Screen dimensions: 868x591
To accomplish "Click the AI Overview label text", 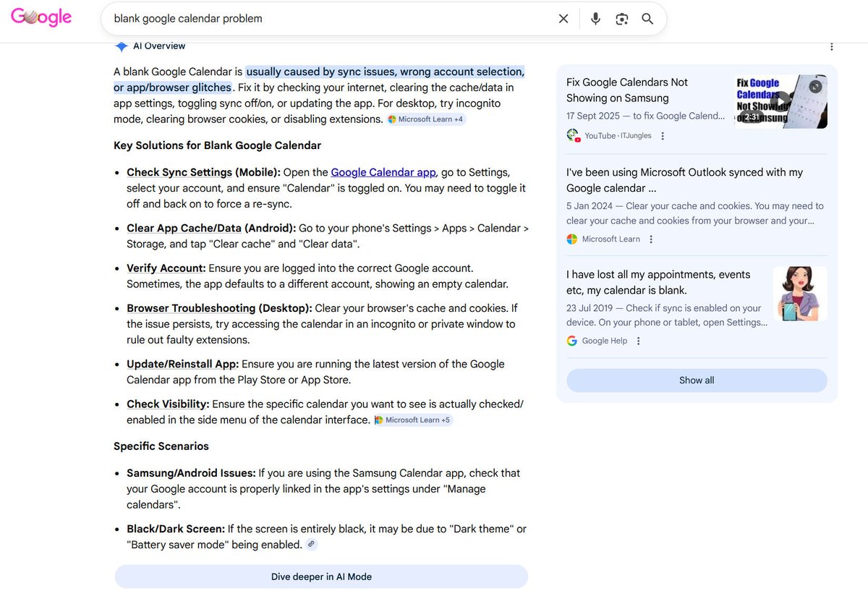I will 159,46.
